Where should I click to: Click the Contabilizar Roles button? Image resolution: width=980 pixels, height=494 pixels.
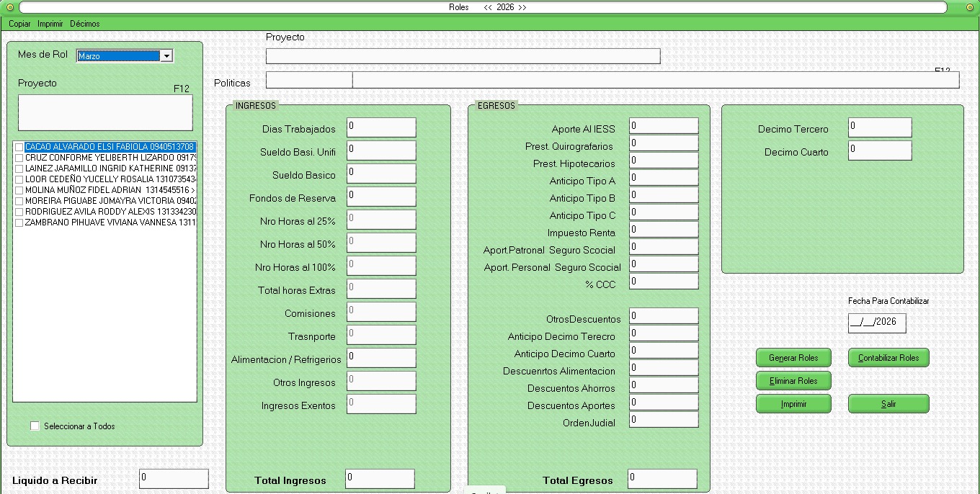coord(888,358)
